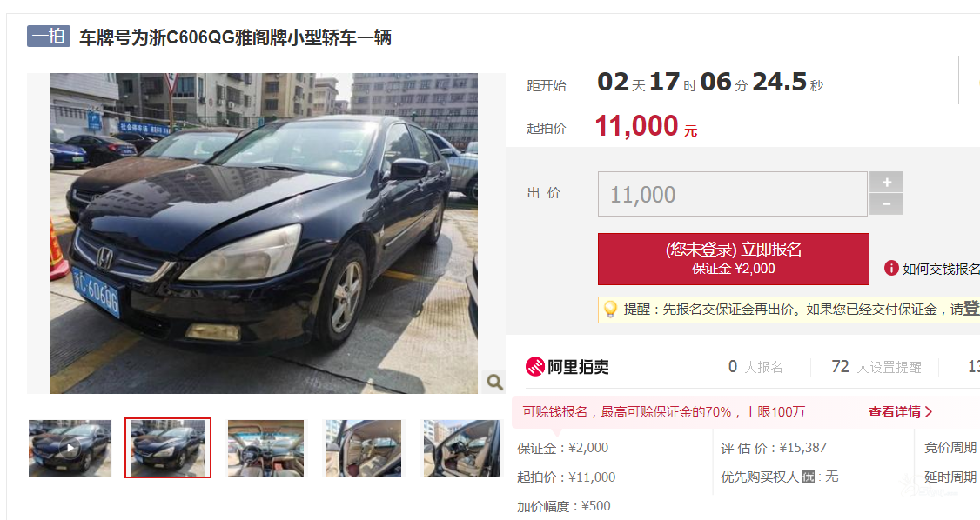The width and height of the screenshot is (980, 520).
Task: Click the minus stepper to lower bid
Action: click(886, 204)
